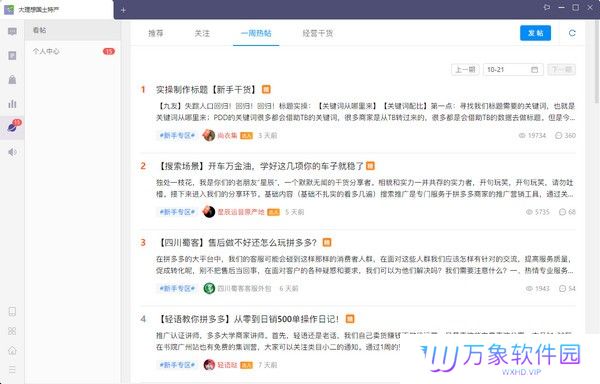Viewport: 600px width, 384px height.
Task: Open post 【四川蜀客】售后做不好还怎么玩拼多多
Action: [238, 242]
